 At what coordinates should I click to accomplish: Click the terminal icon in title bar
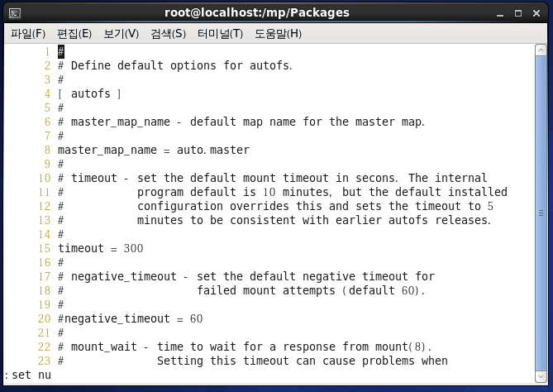click(x=15, y=13)
